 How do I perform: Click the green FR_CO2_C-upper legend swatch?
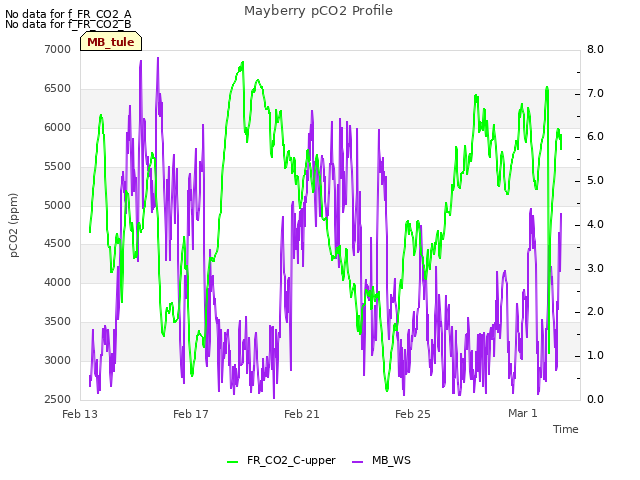232,462
